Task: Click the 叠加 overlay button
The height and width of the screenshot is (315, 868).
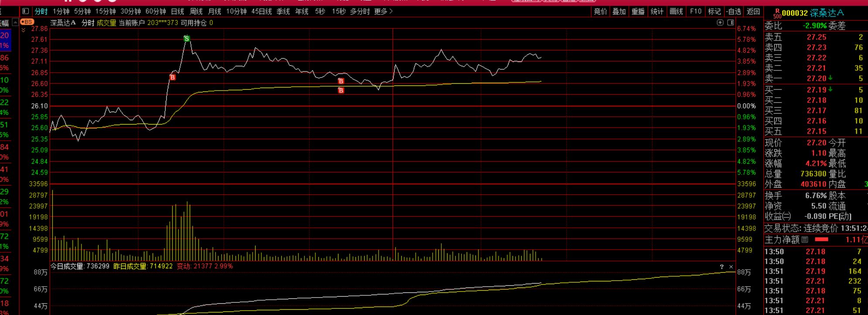Action: [x=619, y=11]
